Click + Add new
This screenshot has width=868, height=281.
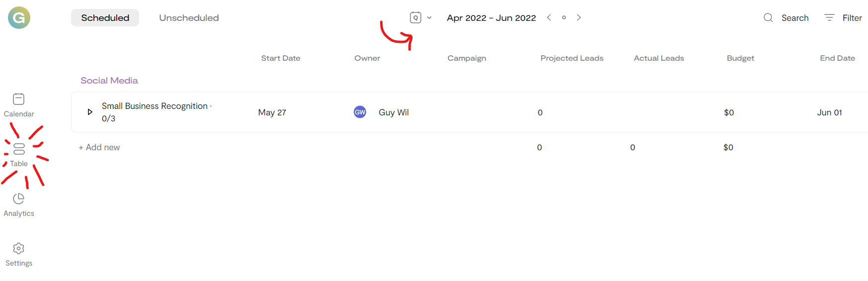(x=99, y=147)
